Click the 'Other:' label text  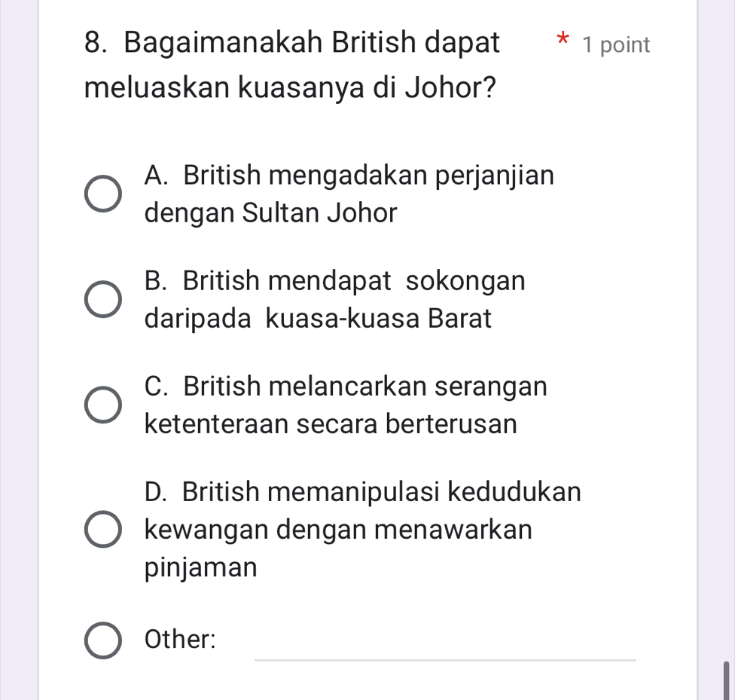(181, 640)
